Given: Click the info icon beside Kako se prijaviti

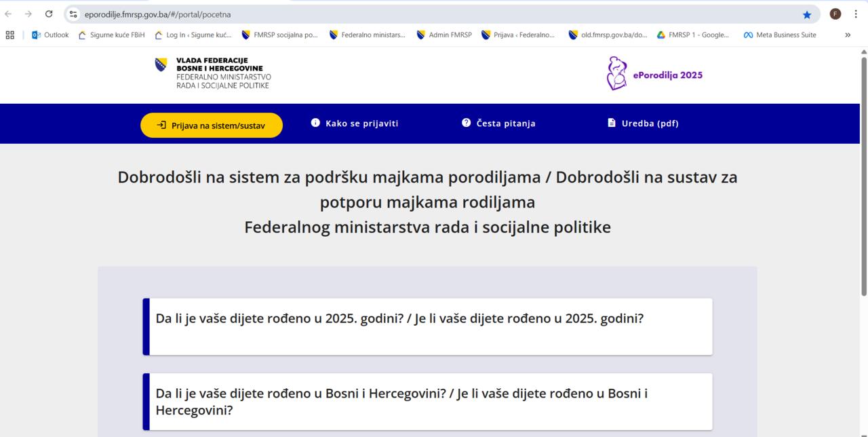Looking at the screenshot, I should click(x=315, y=123).
